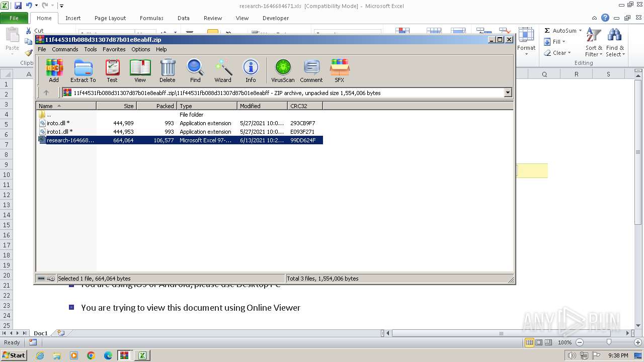Select the iroto1.dll file row
The height and width of the screenshot is (362, 644).
click(x=180, y=132)
